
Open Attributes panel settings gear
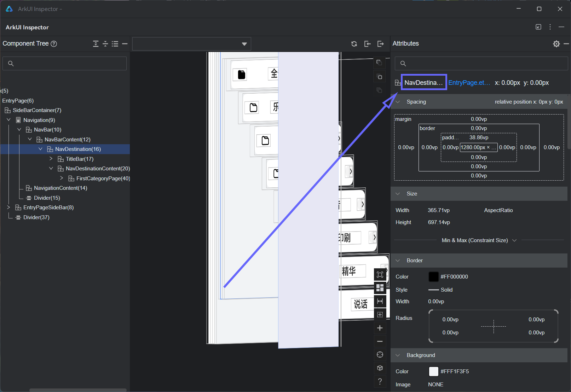tap(556, 44)
